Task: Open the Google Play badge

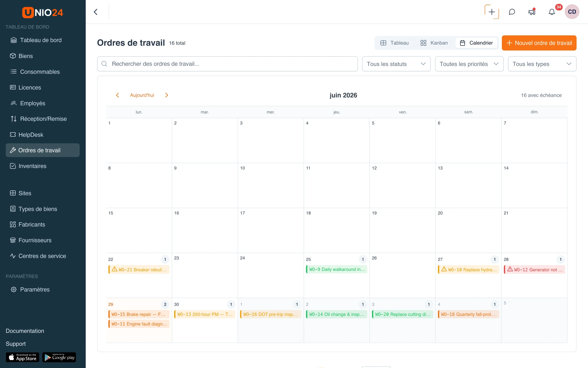Action: [x=59, y=357]
